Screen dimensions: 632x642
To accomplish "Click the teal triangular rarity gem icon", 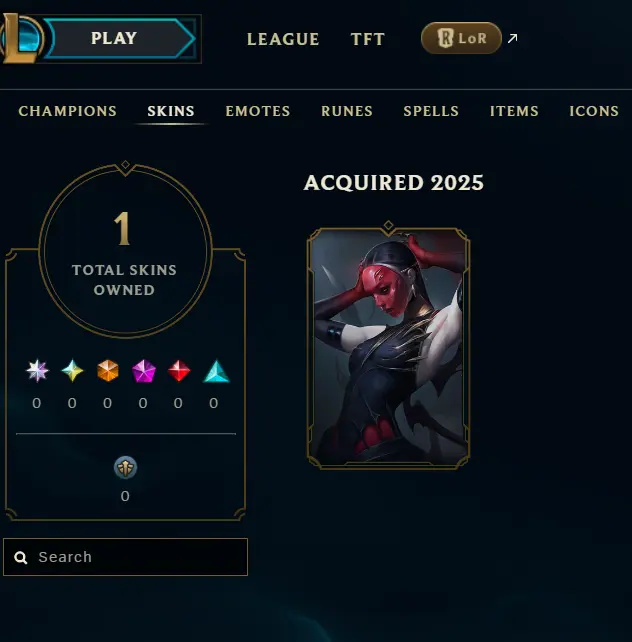I will 216,371.
